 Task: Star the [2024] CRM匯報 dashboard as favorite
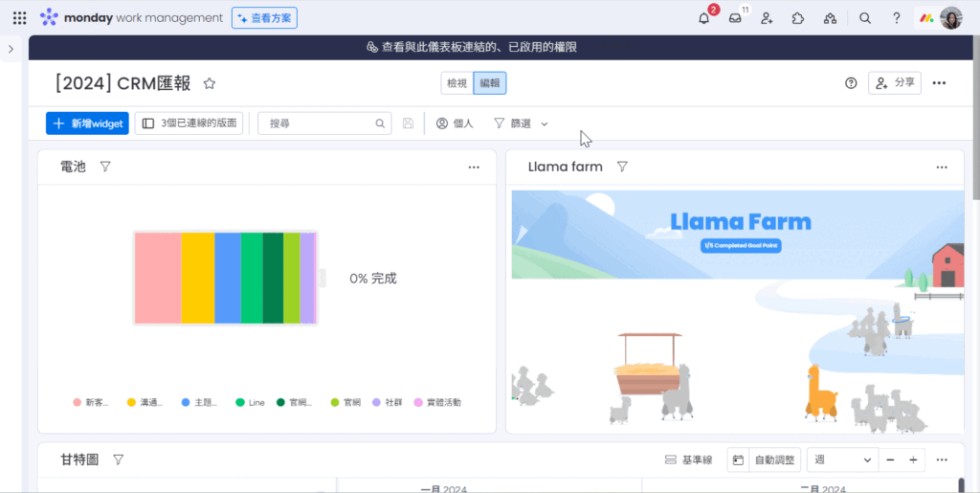(x=210, y=83)
